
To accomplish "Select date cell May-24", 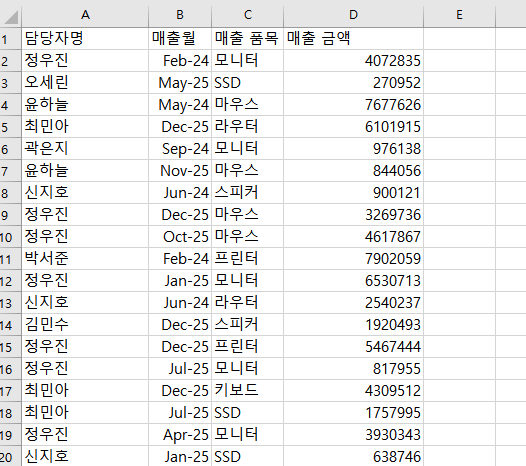I will tap(180, 105).
